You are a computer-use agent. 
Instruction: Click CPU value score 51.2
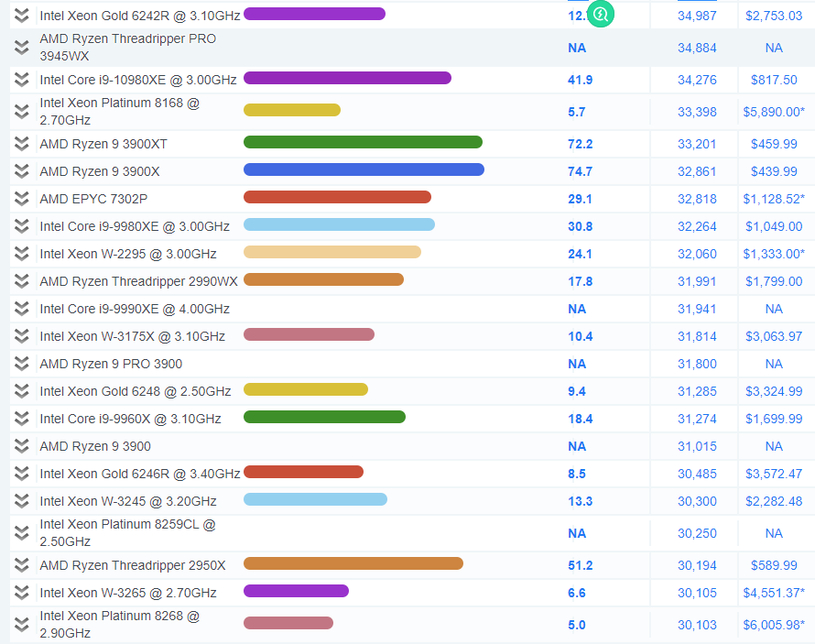coord(580,565)
